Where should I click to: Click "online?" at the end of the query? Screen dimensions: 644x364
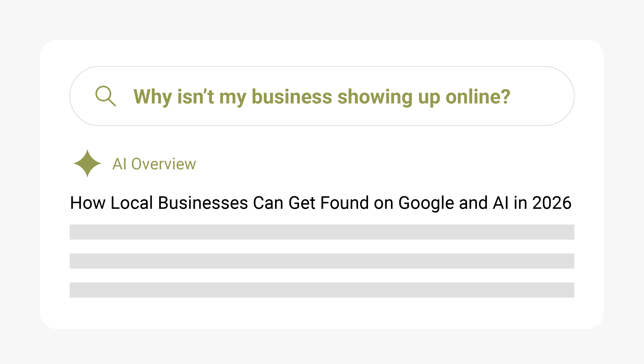coord(478,97)
